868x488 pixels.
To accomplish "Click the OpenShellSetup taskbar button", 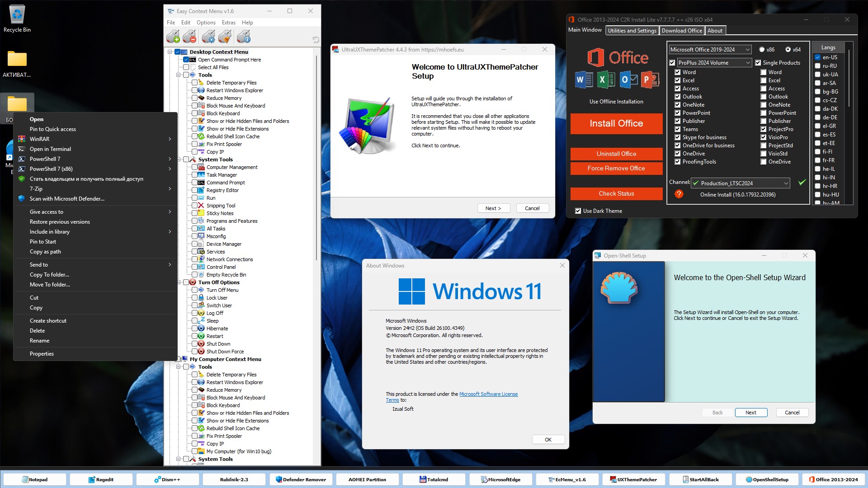I will [x=767, y=479].
